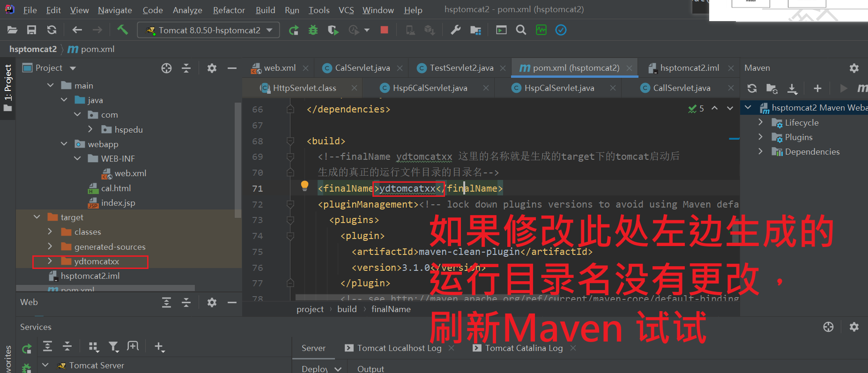Save all files using the floppy disk icon
868x373 pixels.
pos(31,30)
